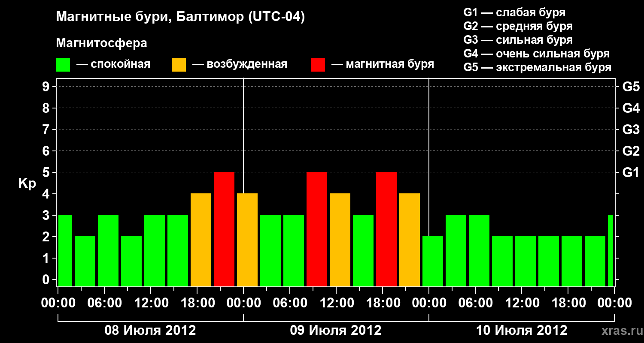Click the right-axis label G4

coord(631,108)
